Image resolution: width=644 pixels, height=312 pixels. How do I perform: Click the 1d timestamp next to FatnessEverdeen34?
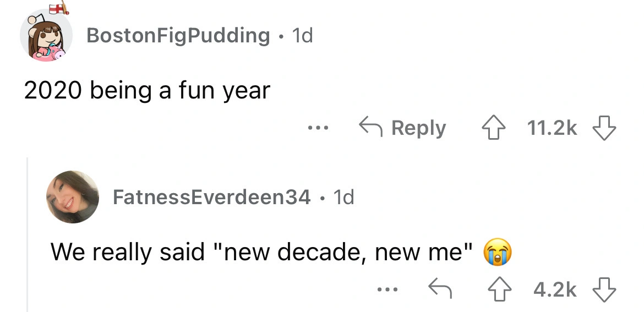point(344,196)
